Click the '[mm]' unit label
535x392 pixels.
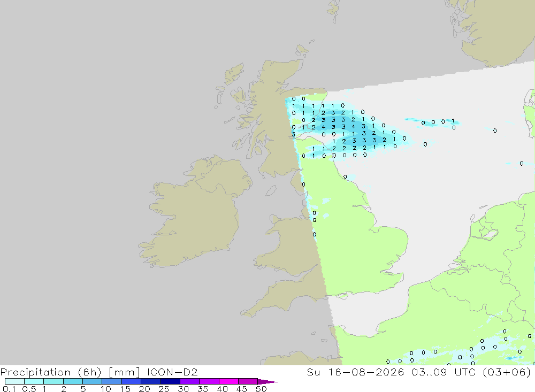(124, 372)
